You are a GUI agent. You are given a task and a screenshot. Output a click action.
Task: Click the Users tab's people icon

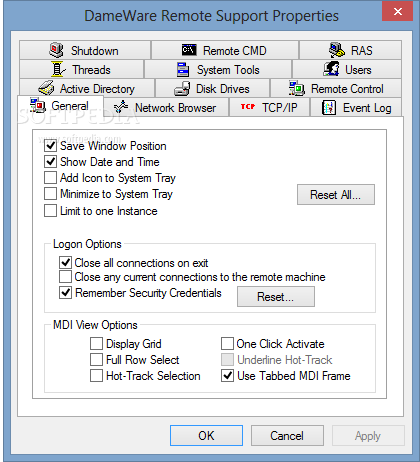331,69
